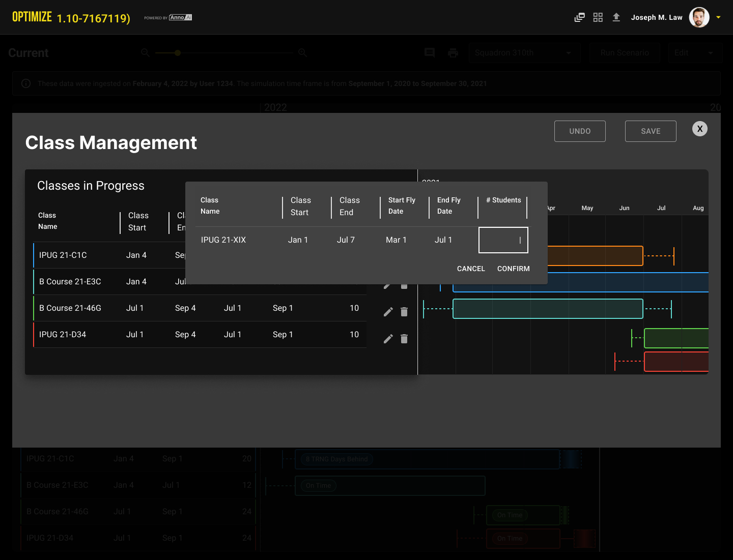Expand the Joseph M. Law account menu arrow

point(718,17)
